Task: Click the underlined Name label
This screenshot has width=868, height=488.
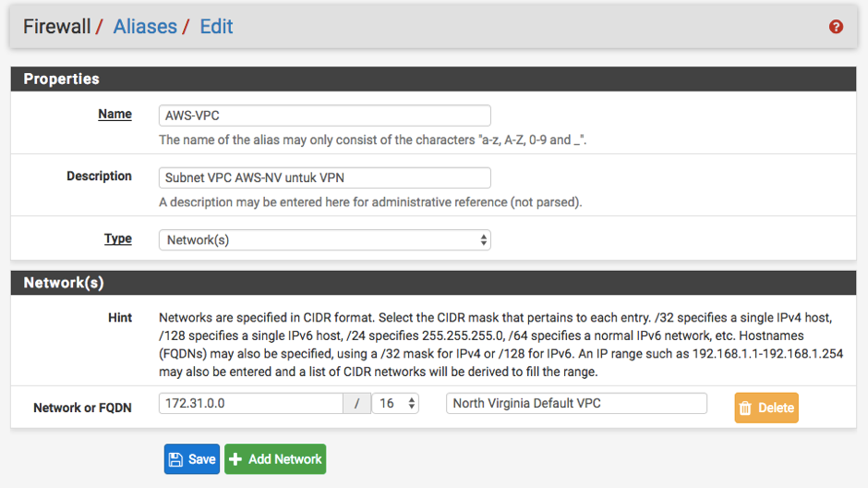Action: [115, 114]
